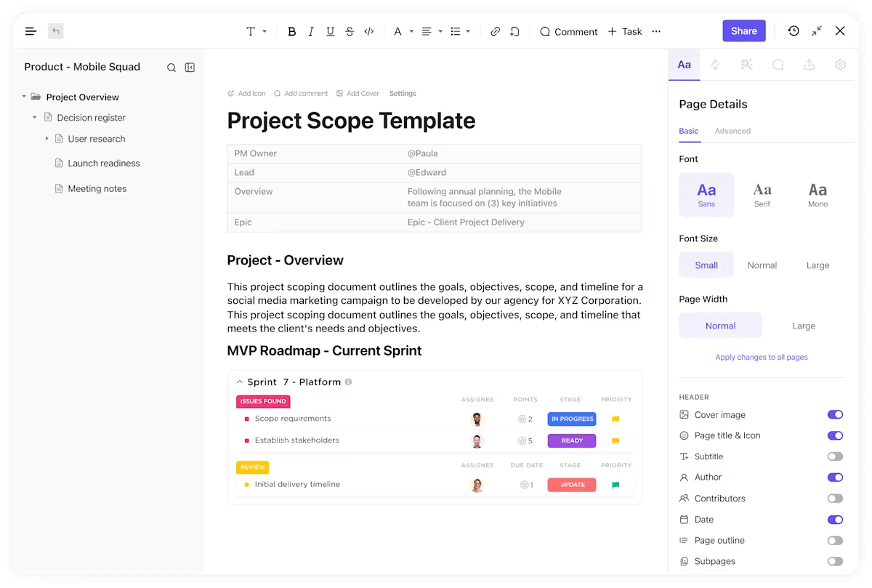Apply italic formatting
This screenshot has width=872, height=588.
[x=311, y=31]
